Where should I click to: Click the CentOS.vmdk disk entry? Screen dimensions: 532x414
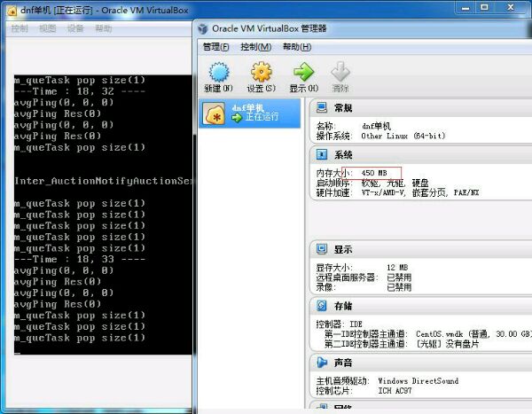[473, 334]
